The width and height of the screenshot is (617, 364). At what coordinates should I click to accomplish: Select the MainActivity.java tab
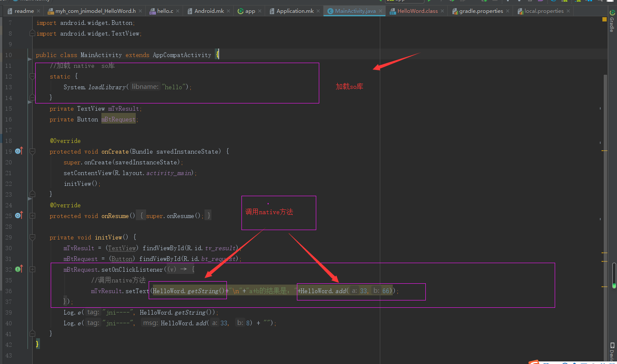355,11
